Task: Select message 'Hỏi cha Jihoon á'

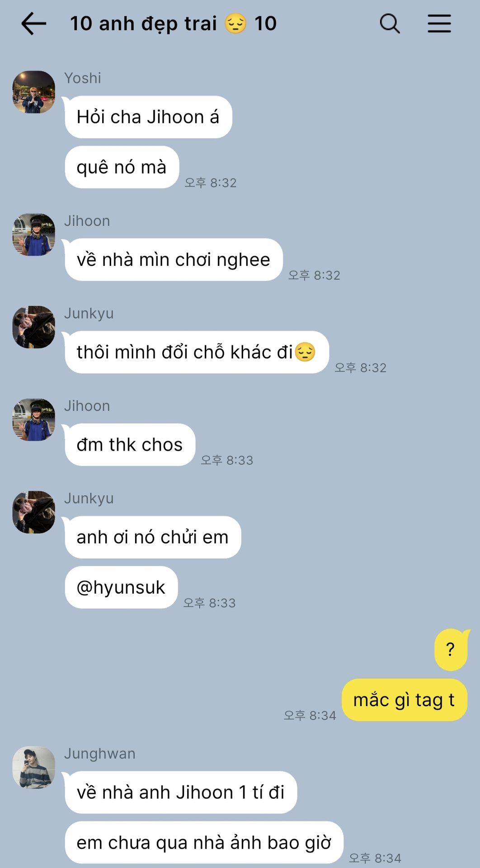Action: 148,117
